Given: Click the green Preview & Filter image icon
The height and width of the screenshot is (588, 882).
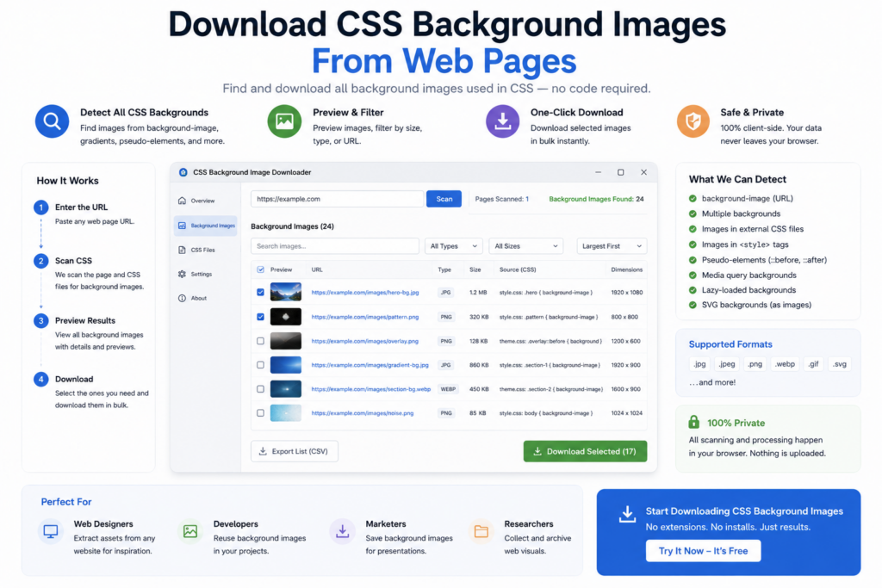Looking at the screenshot, I should 284,121.
